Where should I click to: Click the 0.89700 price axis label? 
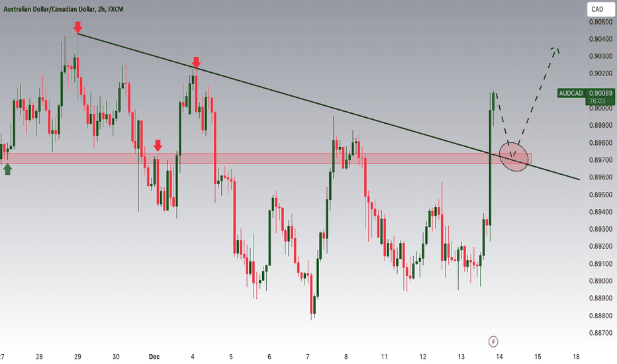pos(600,160)
